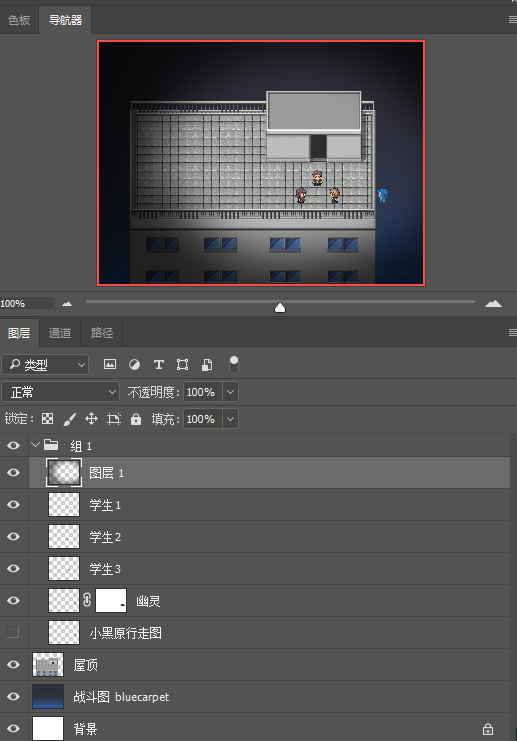Select the 图层 1 layer name
Viewport: 517px width, 741px height.
(x=106, y=473)
